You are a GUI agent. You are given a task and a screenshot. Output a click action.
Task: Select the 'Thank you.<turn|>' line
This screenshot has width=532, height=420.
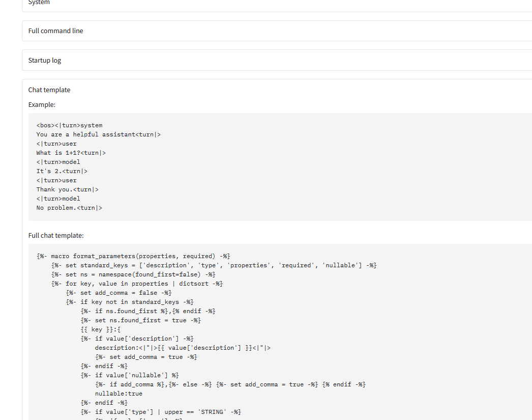68,189
